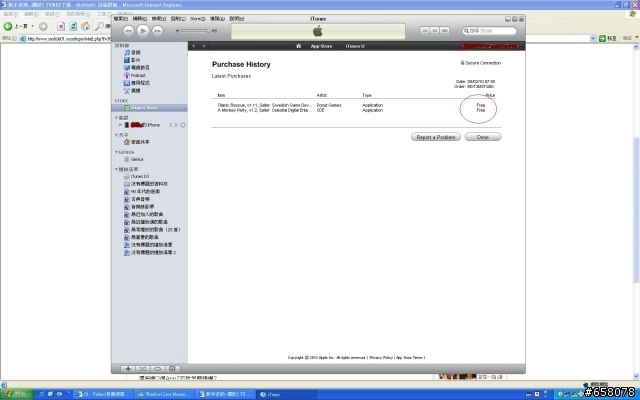The width and height of the screenshot is (640, 400).
Task: Collapse the GENIUS section
Action: (x=116, y=152)
